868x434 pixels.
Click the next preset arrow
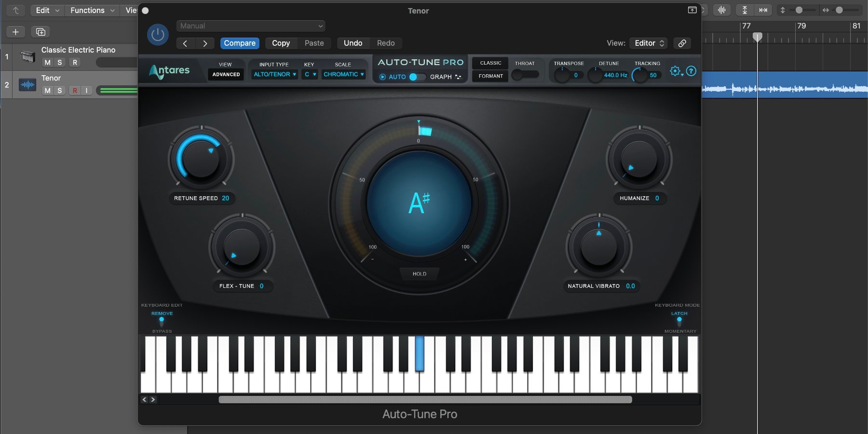click(205, 43)
